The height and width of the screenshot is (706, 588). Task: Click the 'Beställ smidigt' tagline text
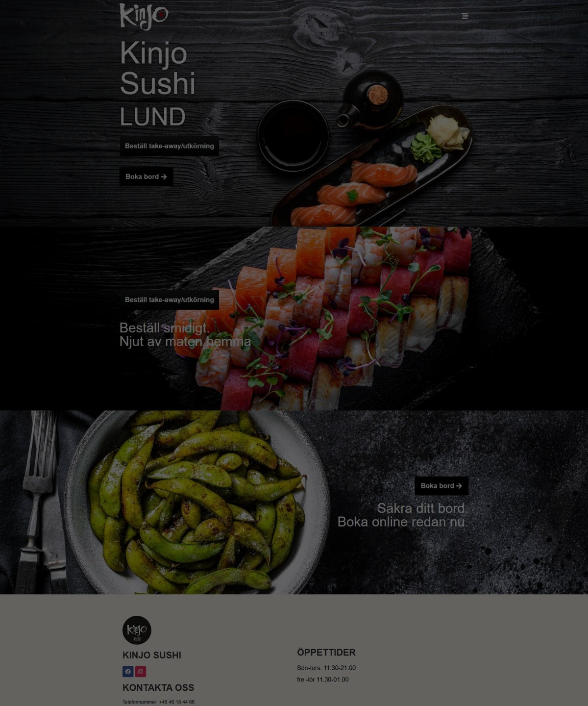[x=164, y=328]
